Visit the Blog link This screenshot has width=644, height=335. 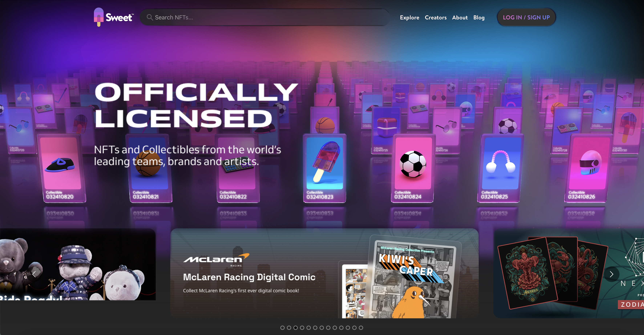479,17
